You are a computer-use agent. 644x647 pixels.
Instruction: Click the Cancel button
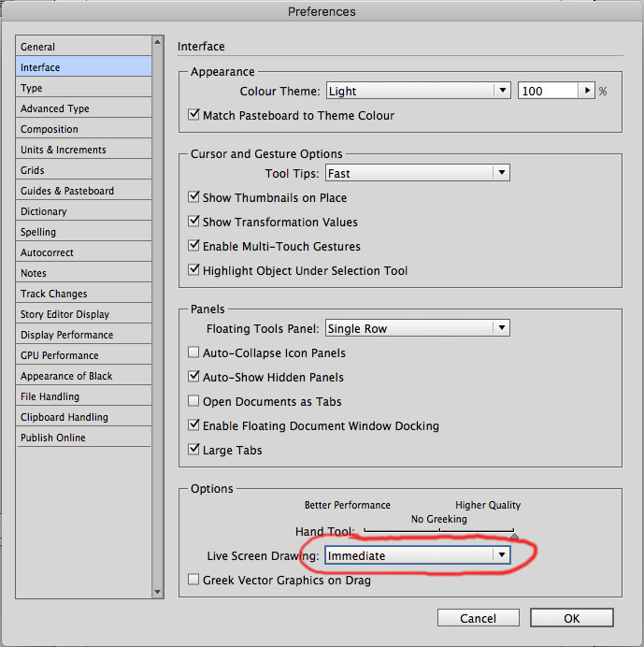[x=479, y=618]
